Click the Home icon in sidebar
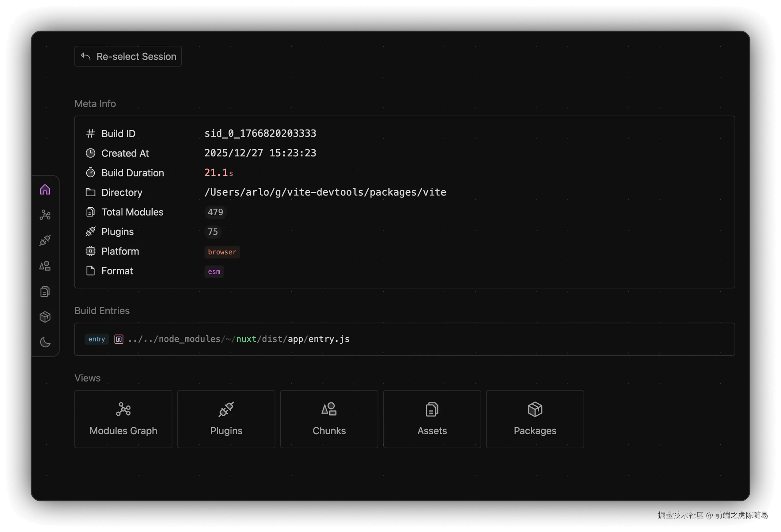 point(45,190)
